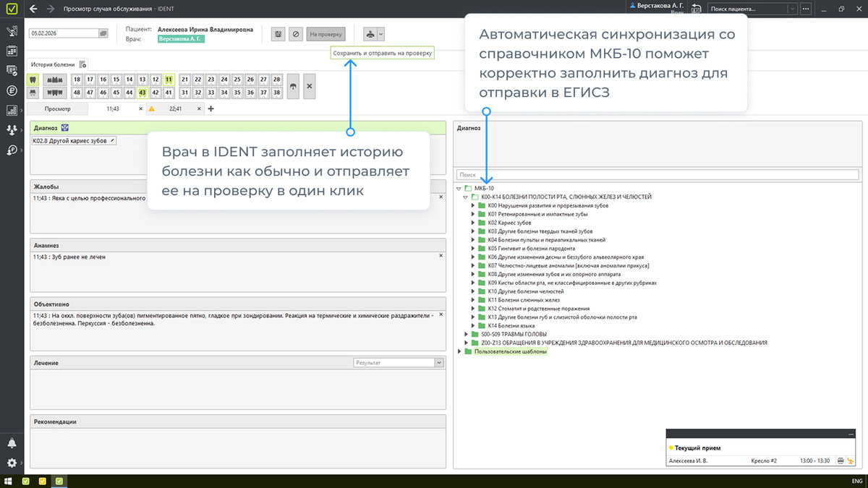Open the settings gear in sidebar
Image resolution: width=868 pixels, height=488 pixels.
pos(12,463)
